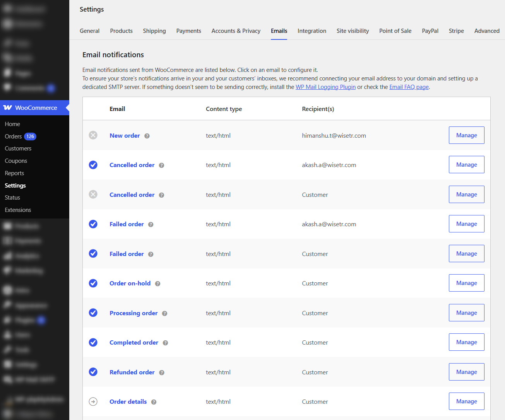505x420 pixels.
Task: Open Orders in WooCommerce sidebar
Action: tap(13, 137)
